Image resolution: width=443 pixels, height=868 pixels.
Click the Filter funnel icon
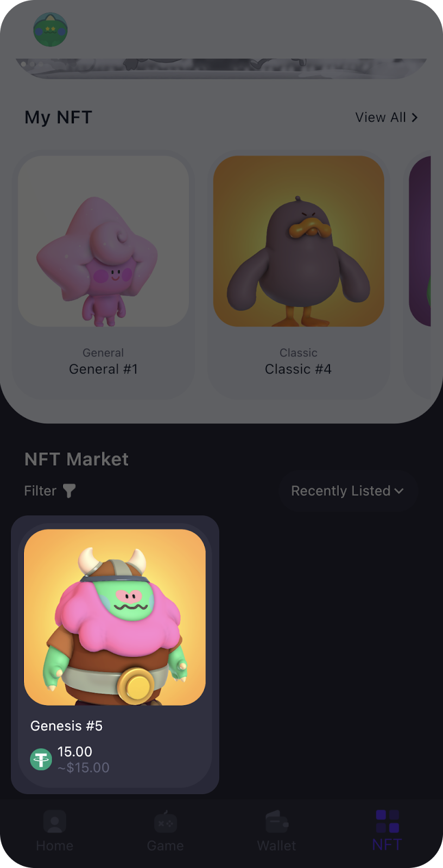point(69,491)
